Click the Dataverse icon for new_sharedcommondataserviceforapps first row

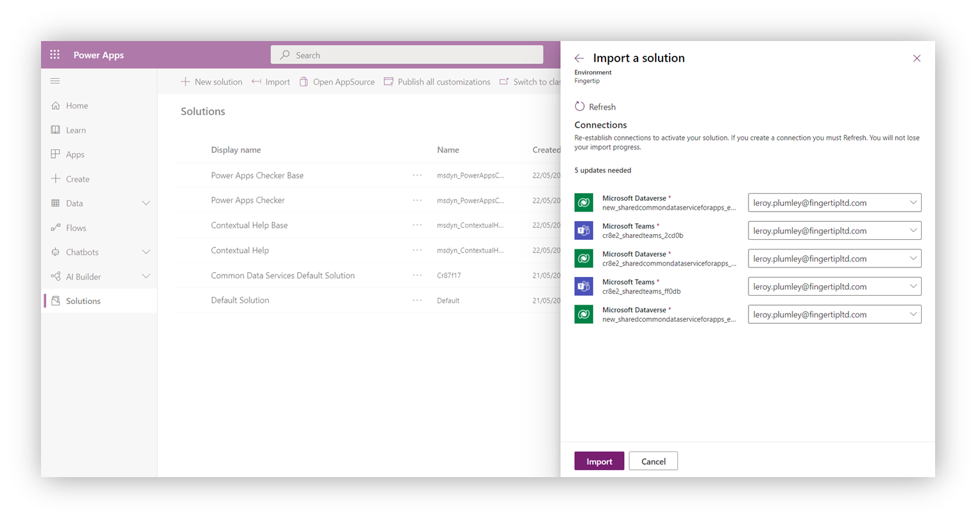[584, 203]
